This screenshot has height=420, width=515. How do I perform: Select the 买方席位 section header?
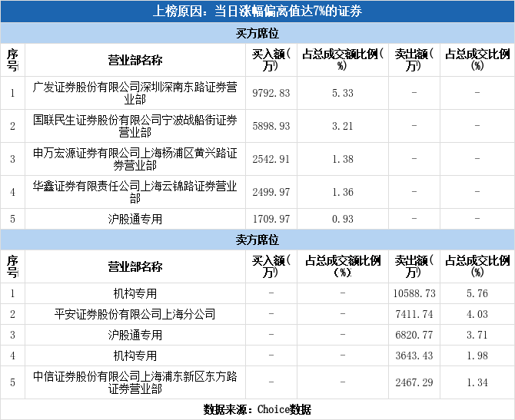tap(257, 33)
